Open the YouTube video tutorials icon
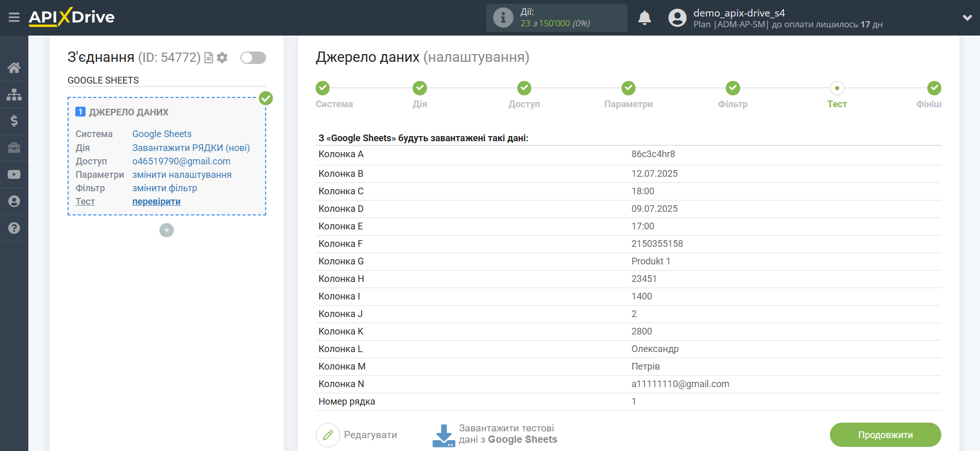The width and height of the screenshot is (980, 451). (x=14, y=175)
